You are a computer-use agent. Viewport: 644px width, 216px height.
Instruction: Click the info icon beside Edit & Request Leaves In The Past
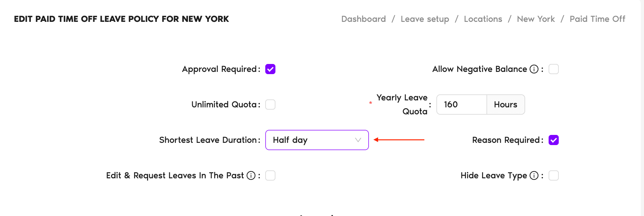coord(251,175)
